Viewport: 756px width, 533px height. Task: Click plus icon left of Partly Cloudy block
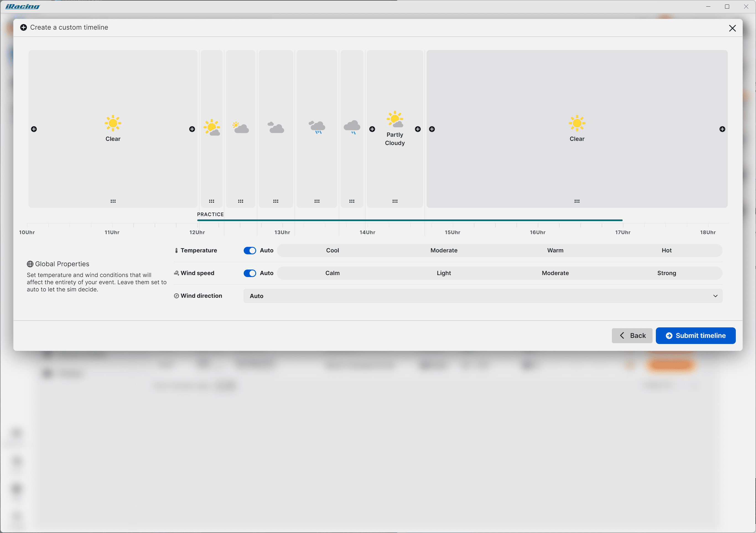click(x=372, y=129)
